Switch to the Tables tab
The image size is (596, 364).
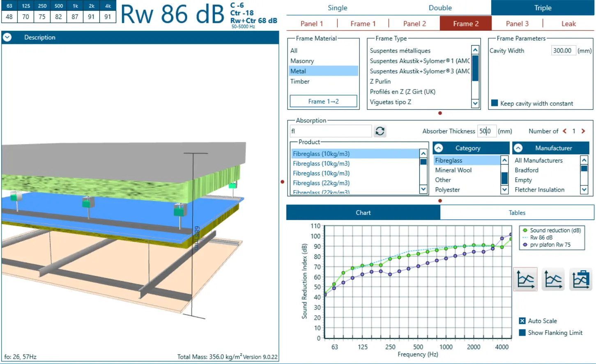click(517, 213)
